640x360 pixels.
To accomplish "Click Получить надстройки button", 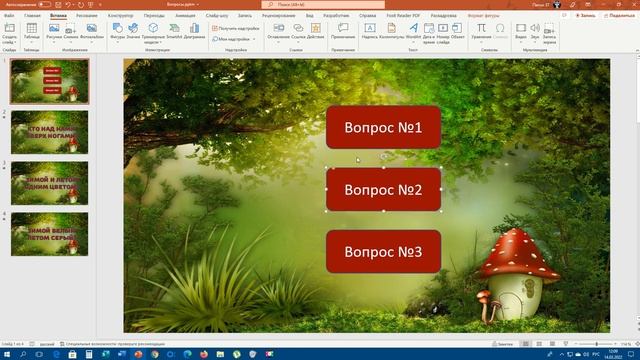I will tap(236, 28).
